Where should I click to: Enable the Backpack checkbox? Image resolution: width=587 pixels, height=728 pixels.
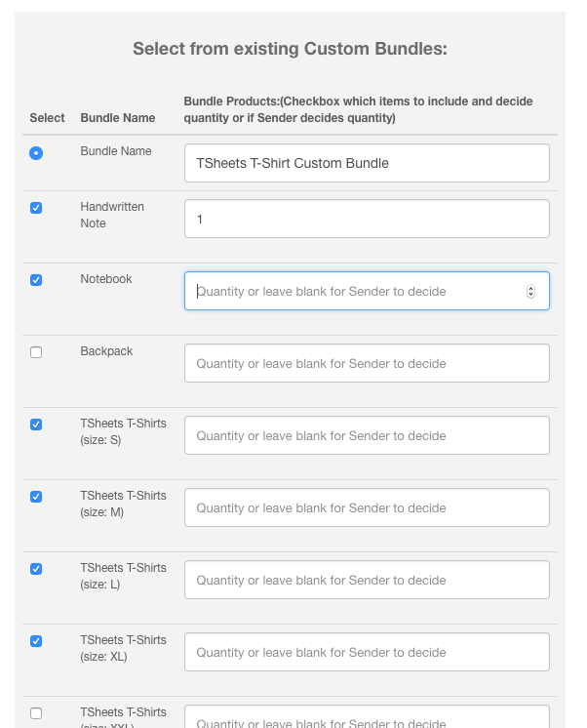[36, 352]
